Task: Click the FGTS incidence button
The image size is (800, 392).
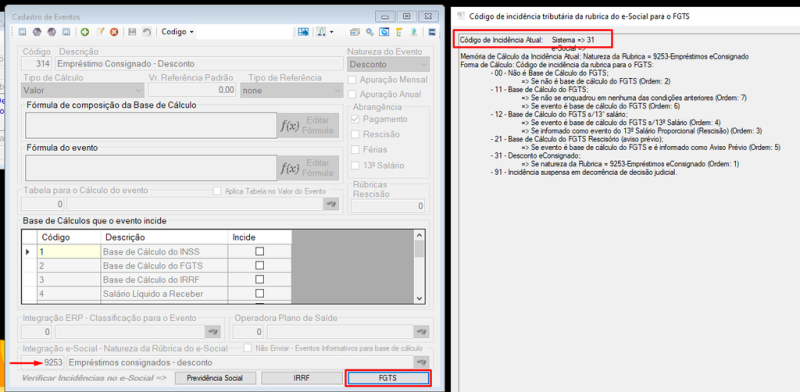Action: pos(388,378)
